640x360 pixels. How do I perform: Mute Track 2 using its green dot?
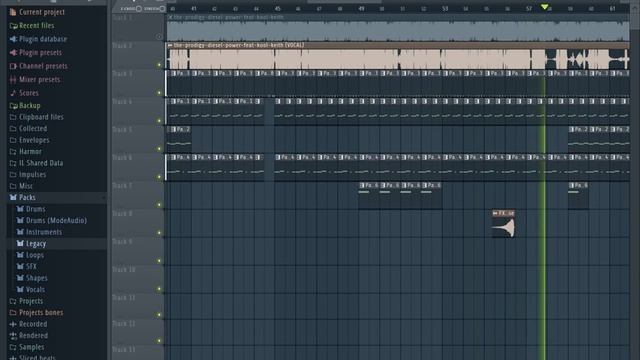159,65
